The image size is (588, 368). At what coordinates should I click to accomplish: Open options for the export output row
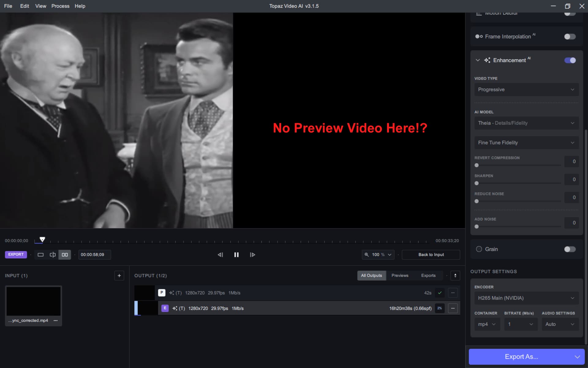453,308
